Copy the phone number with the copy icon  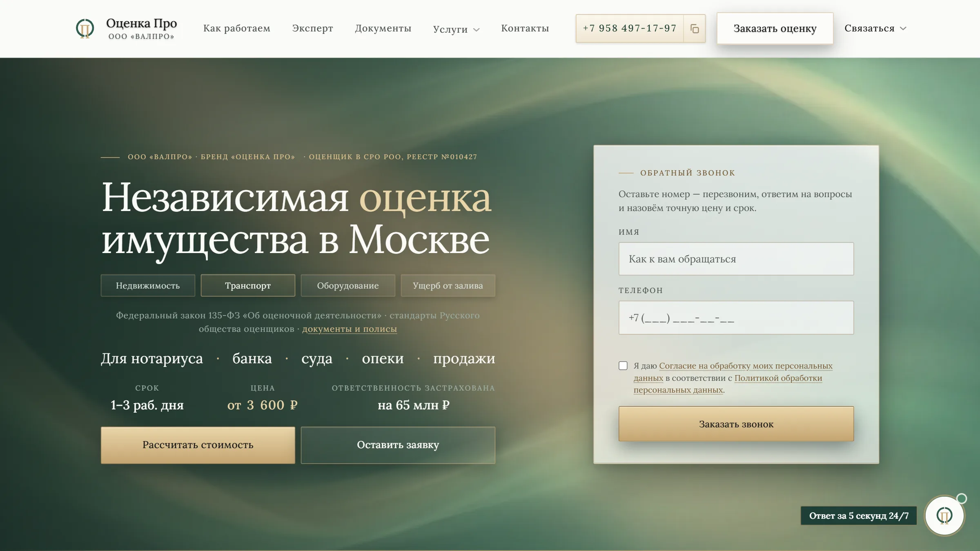pyautogui.click(x=695, y=29)
